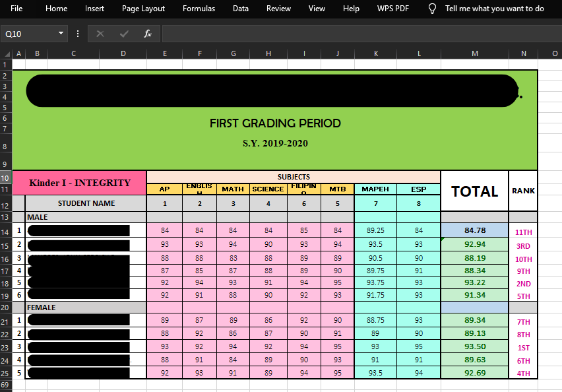Go to Page Layout tab
Viewport: 562px width, 392px height.
pyautogui.click(x=143, y=9)
